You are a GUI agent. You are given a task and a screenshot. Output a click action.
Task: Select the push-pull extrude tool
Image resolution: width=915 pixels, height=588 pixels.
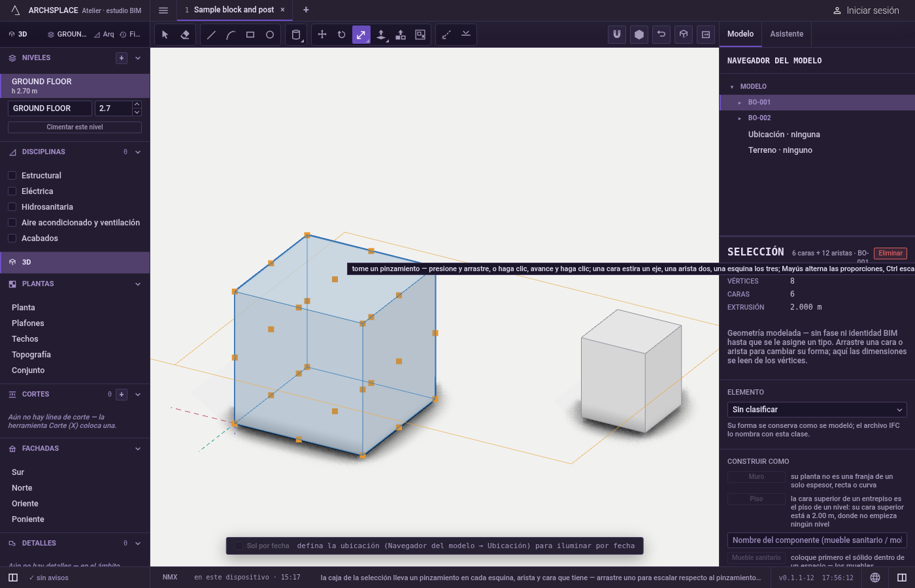[x=381, y=35]
